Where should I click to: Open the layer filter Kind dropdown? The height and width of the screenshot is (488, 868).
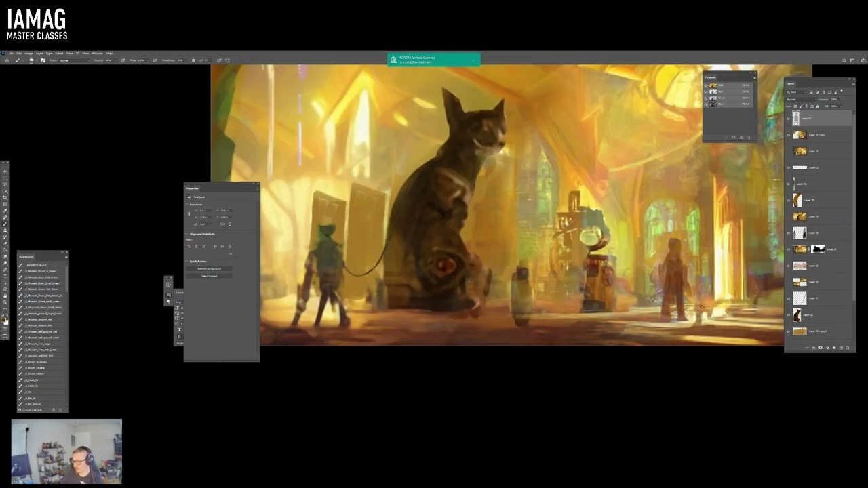pos(796,92)
